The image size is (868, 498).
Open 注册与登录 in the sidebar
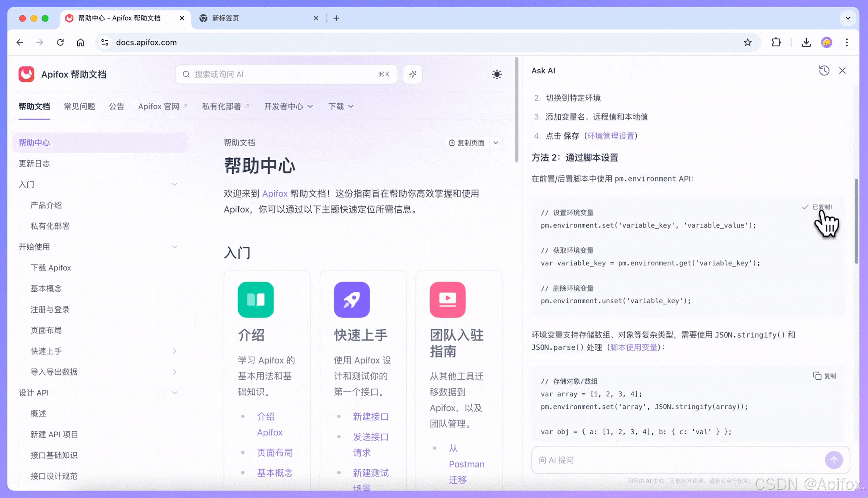pos(50,310)
